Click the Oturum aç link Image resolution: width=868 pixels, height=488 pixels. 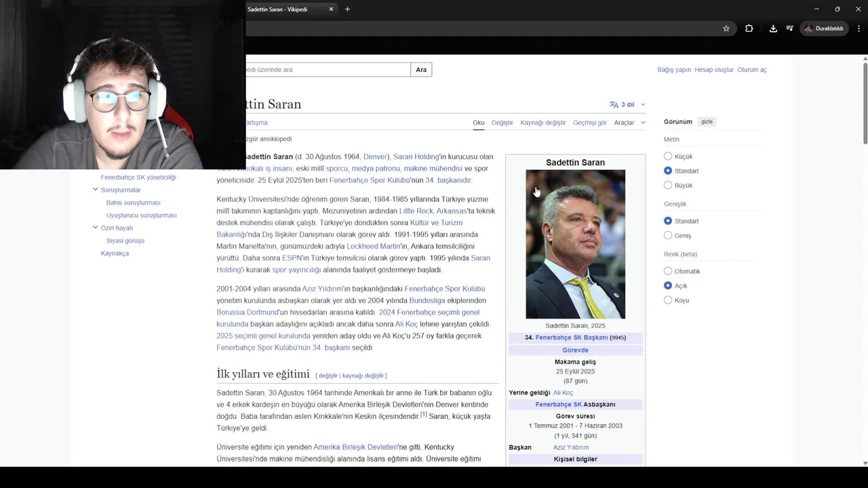[x=752, y=70]
